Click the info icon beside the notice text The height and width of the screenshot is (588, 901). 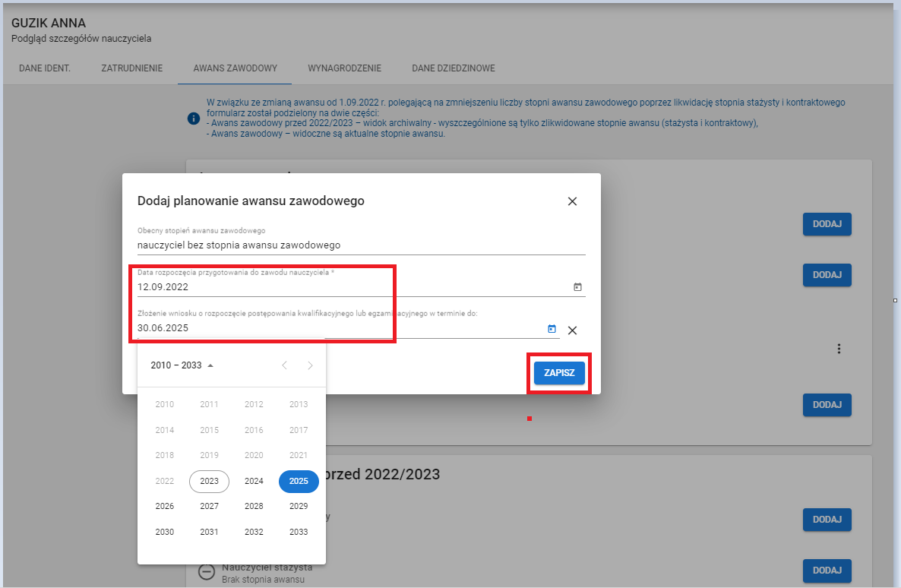(x=193, y=118)
